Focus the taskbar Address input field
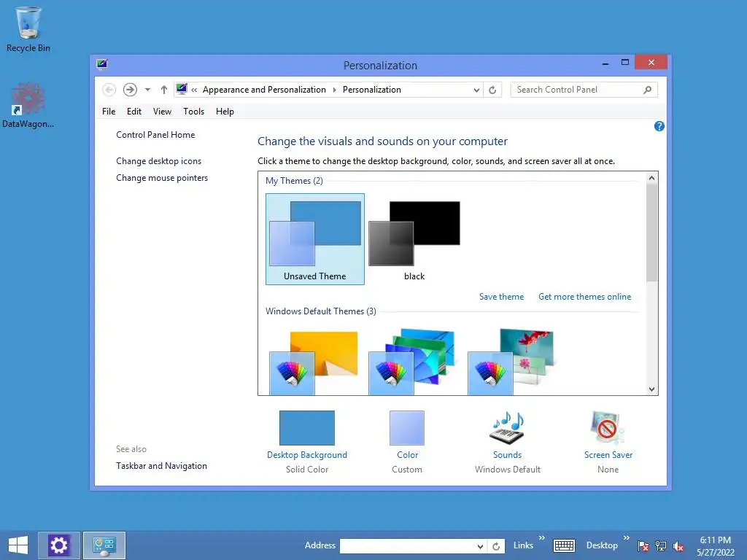The image size is (747, 560). [408, 546]
